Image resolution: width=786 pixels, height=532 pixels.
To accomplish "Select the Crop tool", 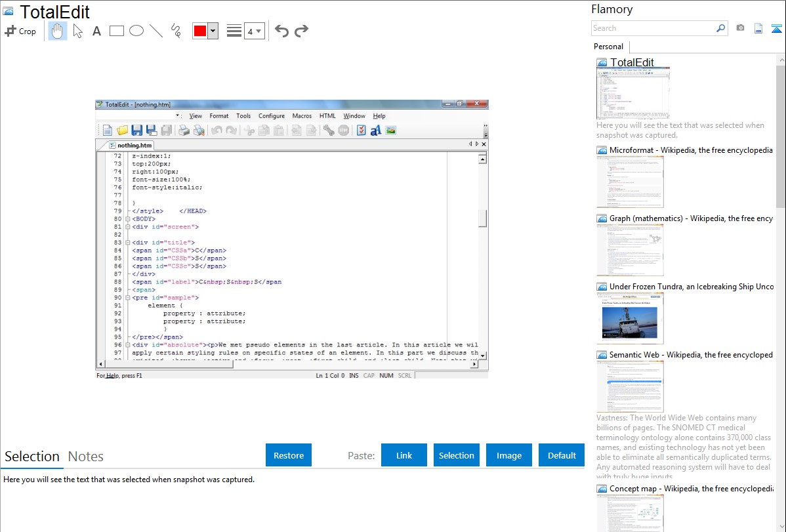I will click(x=20, y=31).
